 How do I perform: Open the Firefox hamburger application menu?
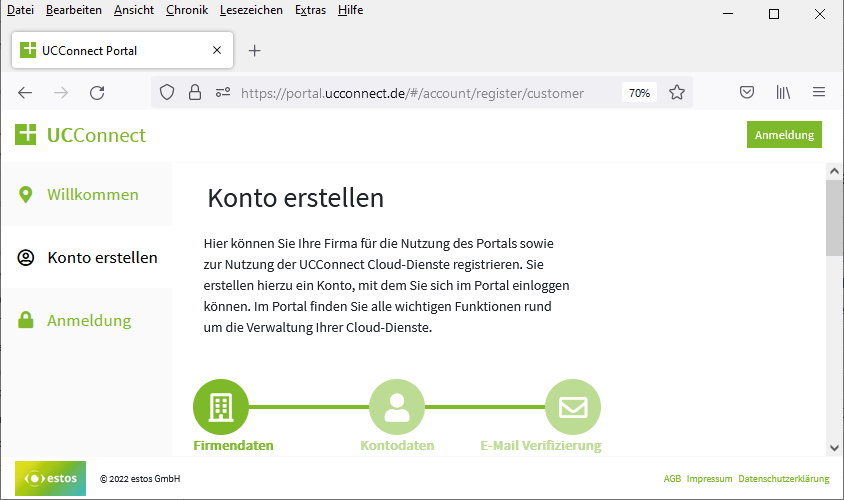click(819, 93)
